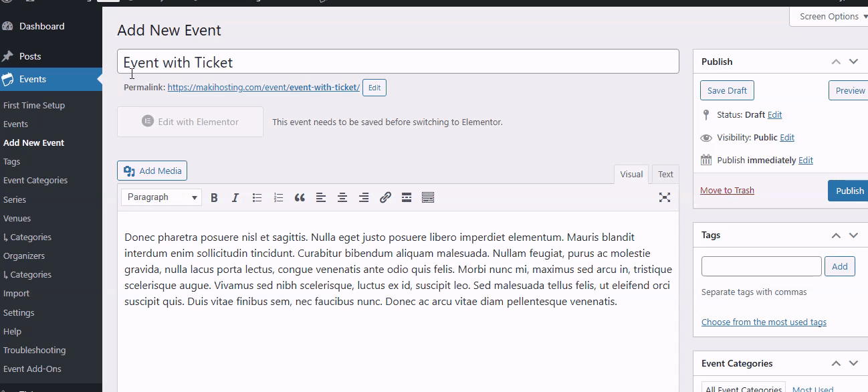868x392 pixels.
Task: Enter distraction-free fullscreen editing mode
Action: point(665,197)
